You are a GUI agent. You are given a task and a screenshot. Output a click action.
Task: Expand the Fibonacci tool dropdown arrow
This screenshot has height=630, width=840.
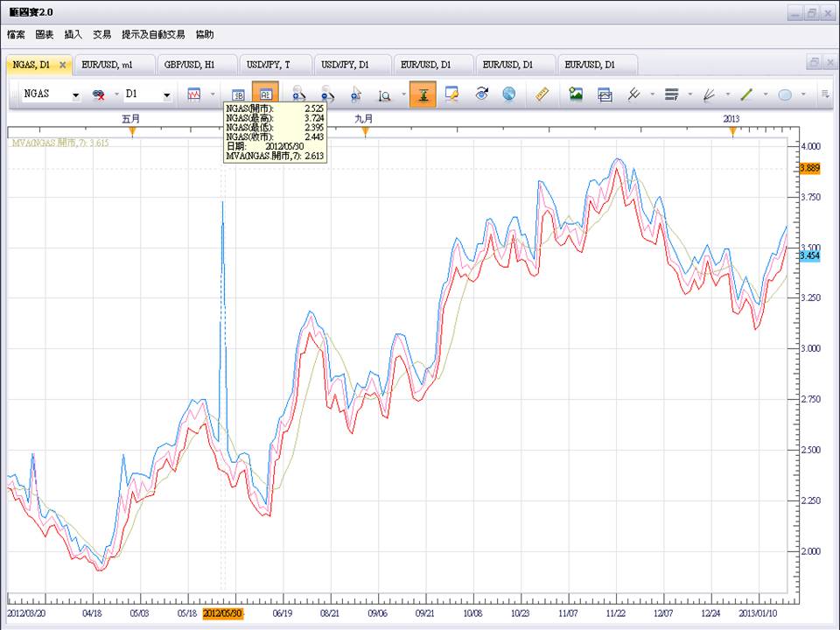click(x=690, y=94)
